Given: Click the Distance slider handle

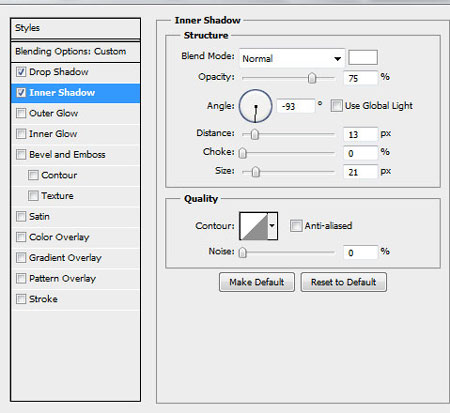Looking at the screenshot, I should (x=255, y=134).
